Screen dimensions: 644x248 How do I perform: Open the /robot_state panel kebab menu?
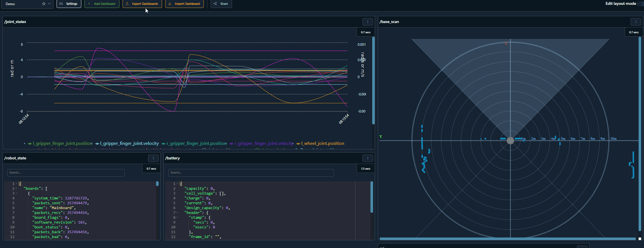(153, 158)
